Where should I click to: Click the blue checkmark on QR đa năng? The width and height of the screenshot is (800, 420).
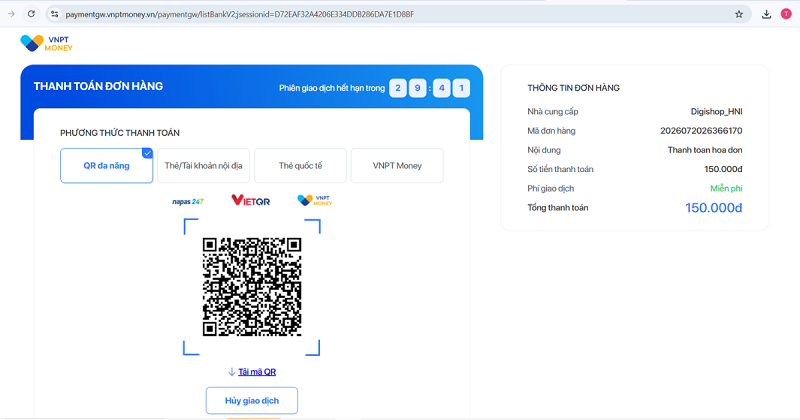pos(147,153)
